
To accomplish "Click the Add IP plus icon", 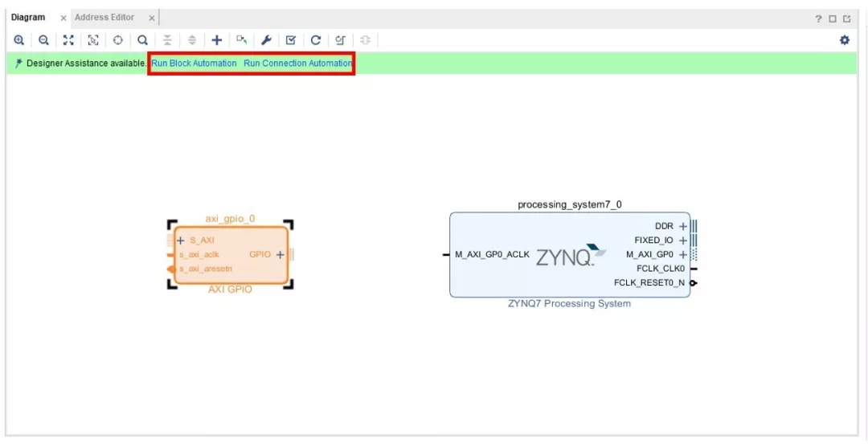I will pos(217,40).
